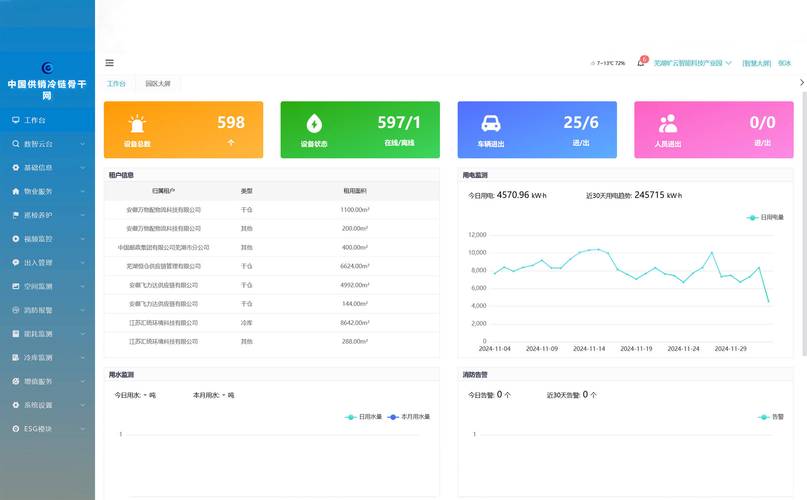The width and height of the screenshot is (807, 500).
Task: Click the gear icon beside 系统设置
Action: coord(16,405)
